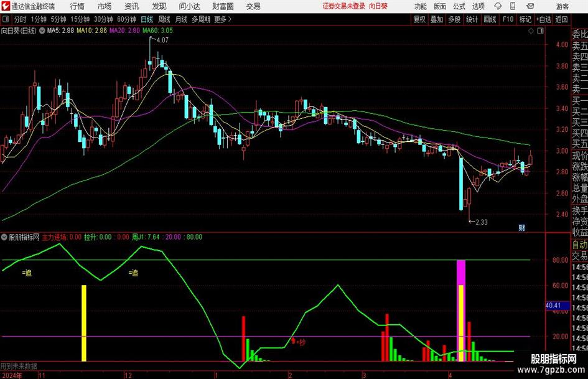Toggle the left sidebar panel icon
Screen dimensions: 588x379
pos(6,19)
